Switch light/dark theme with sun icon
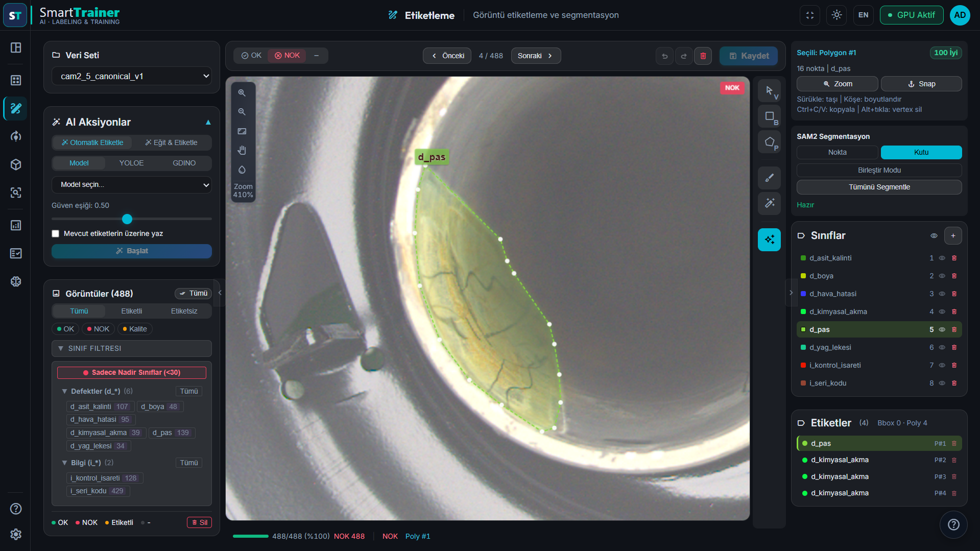The height and width of the screenshot is (551, 980). (x=836, y=15)
